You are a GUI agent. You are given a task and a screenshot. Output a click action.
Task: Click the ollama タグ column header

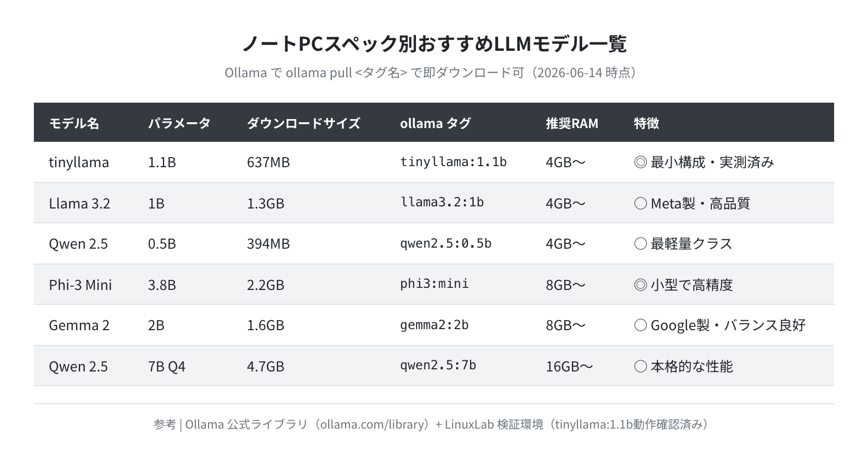click(x=435, y=123)
